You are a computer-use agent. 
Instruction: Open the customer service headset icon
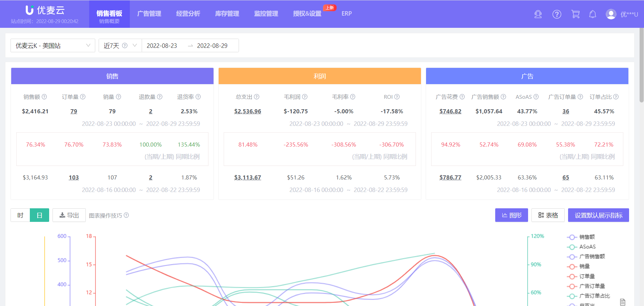coord(538,14)
